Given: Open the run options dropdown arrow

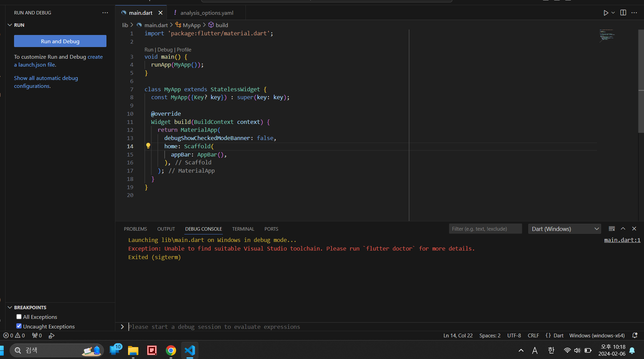Looking at the screenshot, I should tap(613, 13).
